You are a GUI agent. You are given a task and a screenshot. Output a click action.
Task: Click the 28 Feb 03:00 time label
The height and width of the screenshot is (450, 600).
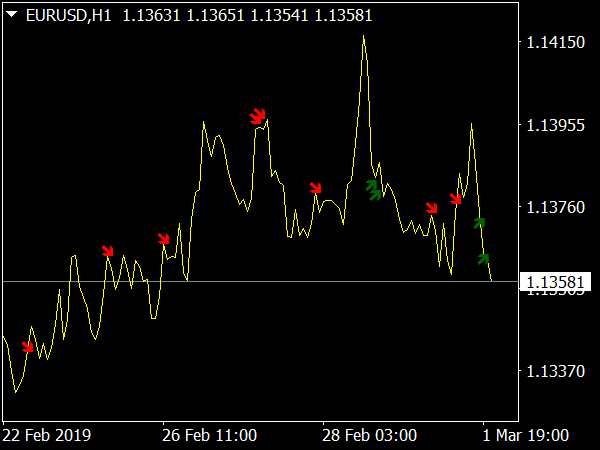click(x=369, y=435)
